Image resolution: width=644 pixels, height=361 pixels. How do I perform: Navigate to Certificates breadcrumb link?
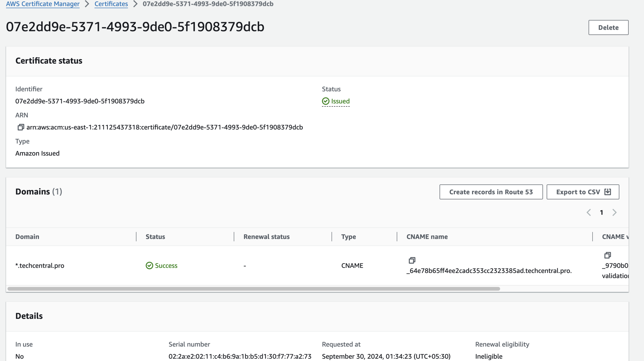[111, 4]
